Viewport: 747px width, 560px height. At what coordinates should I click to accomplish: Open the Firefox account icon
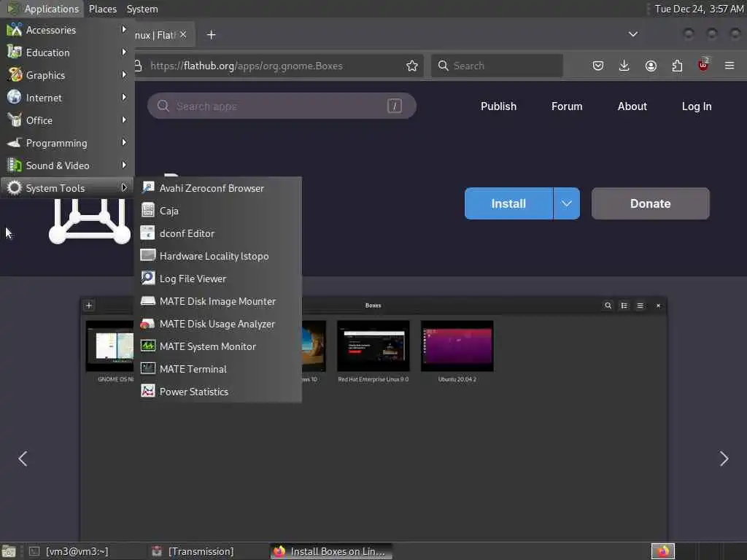[x=651, y=66]
